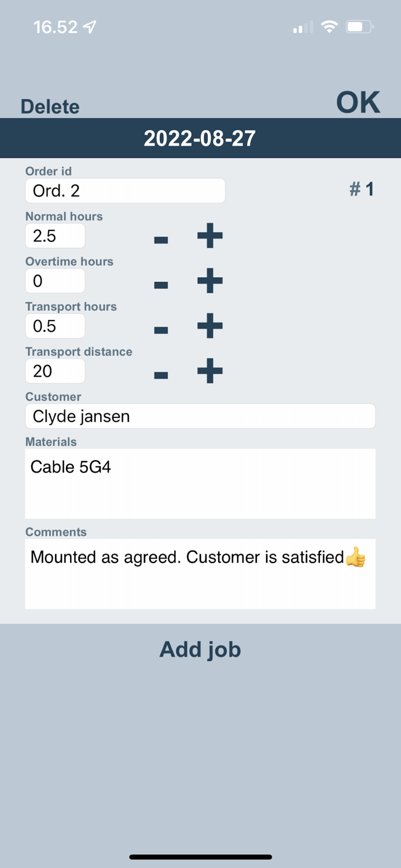The width and height of the screenshot is (401, 868).
Task: Increase Overtime hours using the plus icon
Action: pyautogui.click(x=209, y=281)
